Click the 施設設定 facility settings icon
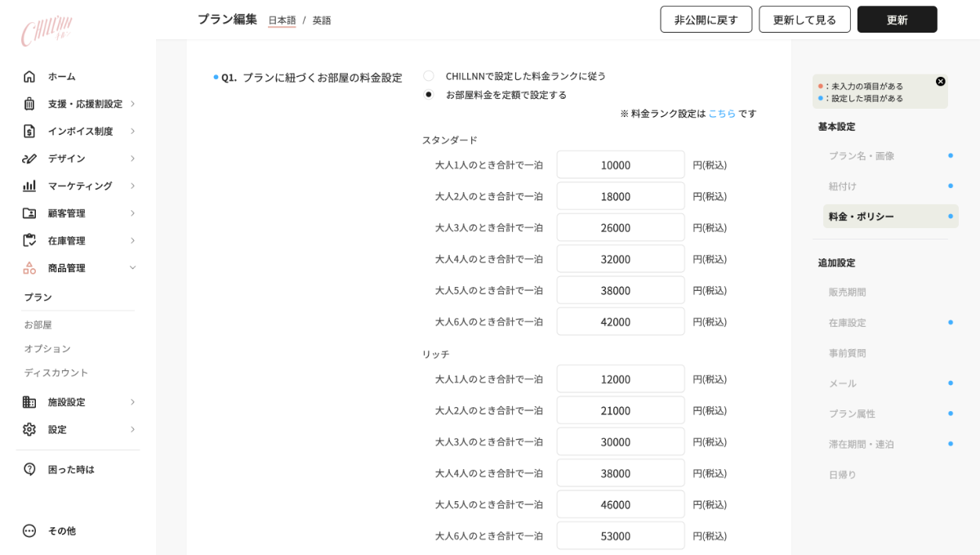Viewport: 980px width, 555px height. [x=29, y=401]
